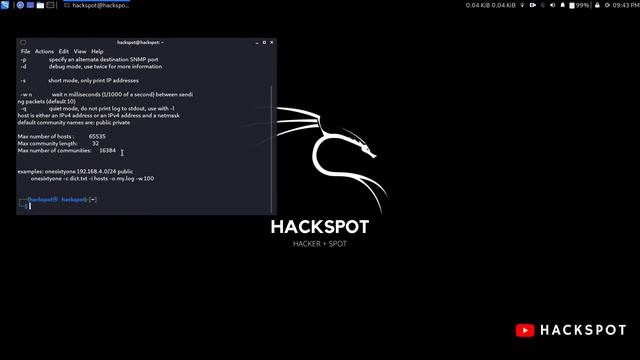Click 'host is either an IPv4 address' line
640x360 pixels.
pos(99,116)
